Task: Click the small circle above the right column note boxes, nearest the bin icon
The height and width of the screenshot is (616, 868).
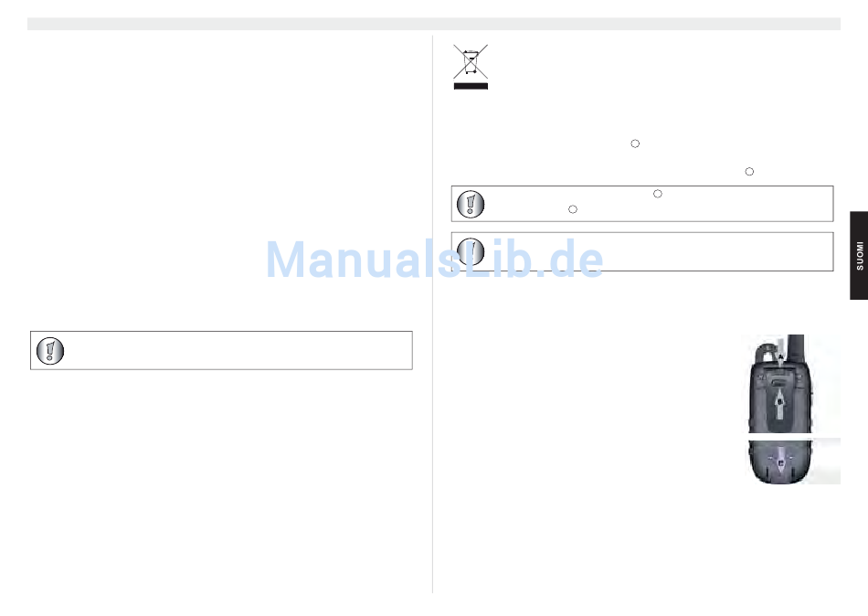Action: (635, 143)
